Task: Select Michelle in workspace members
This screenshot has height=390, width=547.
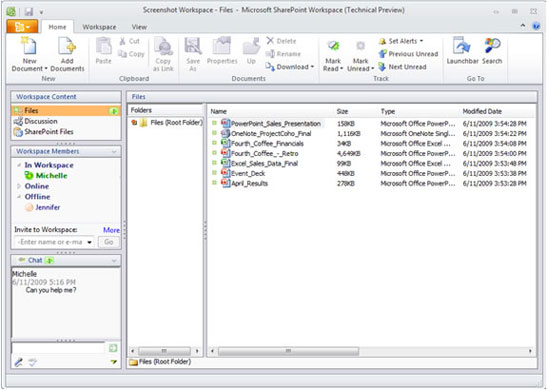Action: click(x=51, y=175)
